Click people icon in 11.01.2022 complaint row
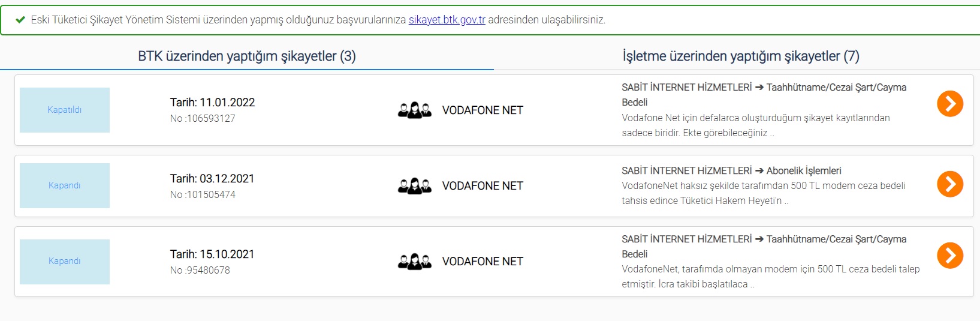The width and height of the screenshot is (980, 321). pos(414,110)
